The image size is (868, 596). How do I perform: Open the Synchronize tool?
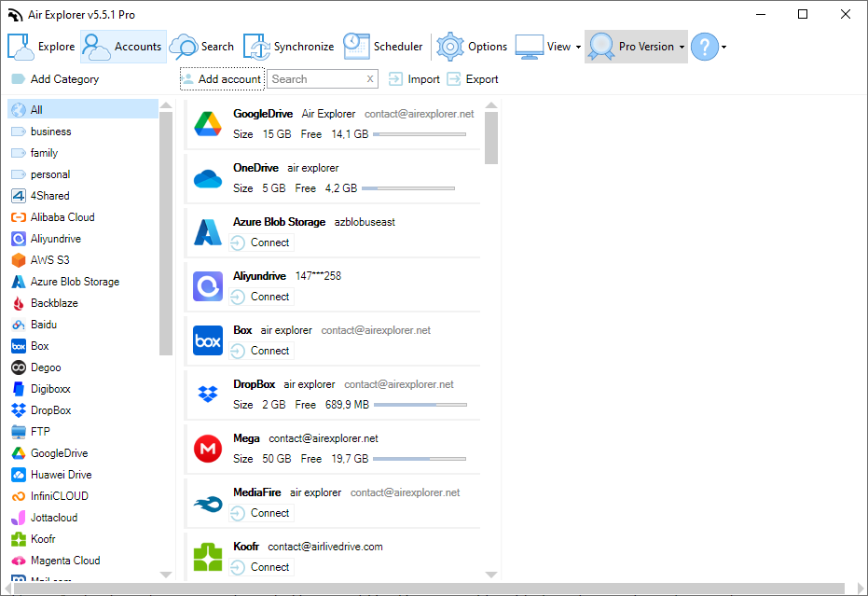pos(288,47)
